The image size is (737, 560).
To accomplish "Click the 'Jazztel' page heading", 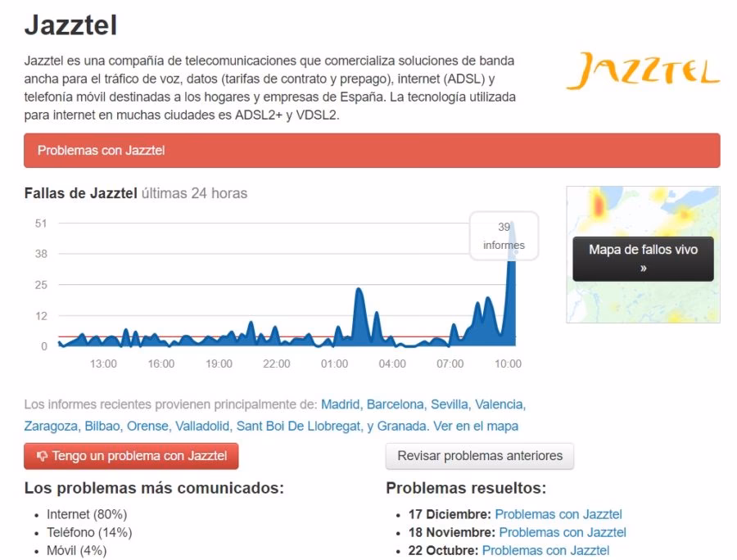I will point(70,25).
